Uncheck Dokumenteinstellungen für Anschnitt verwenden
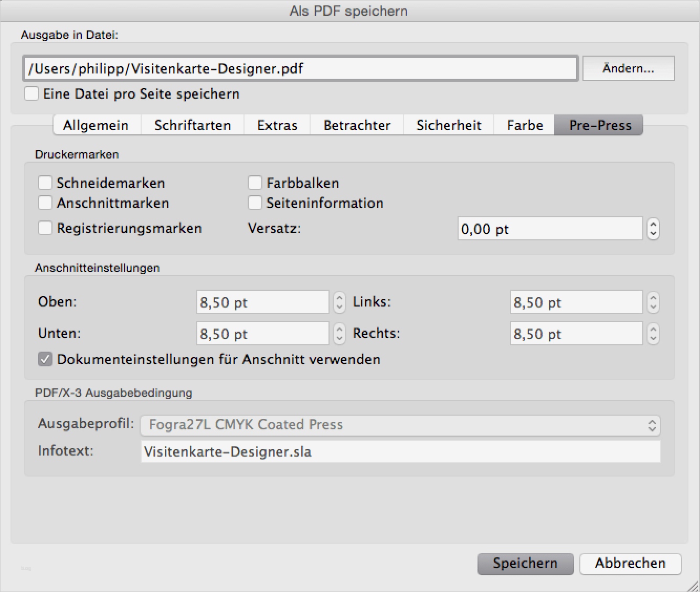The width and height of the screenshot is (700, 592). tap(45, 359)
